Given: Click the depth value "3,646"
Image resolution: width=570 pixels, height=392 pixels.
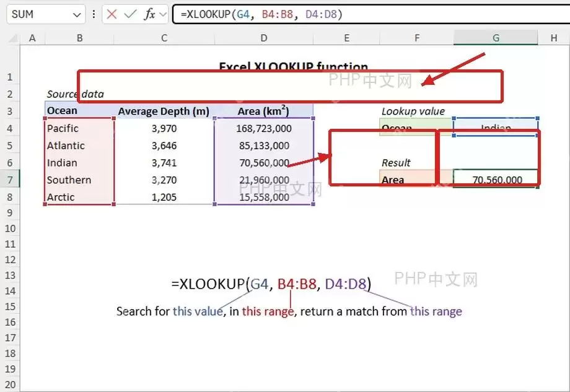Looking at the screenshot, I should (164, 146).
